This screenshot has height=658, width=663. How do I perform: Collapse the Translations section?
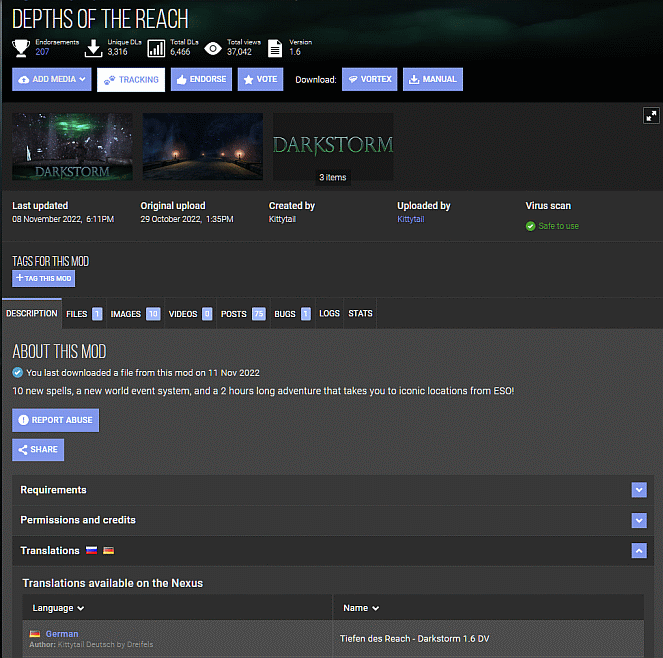pos(639,550)
